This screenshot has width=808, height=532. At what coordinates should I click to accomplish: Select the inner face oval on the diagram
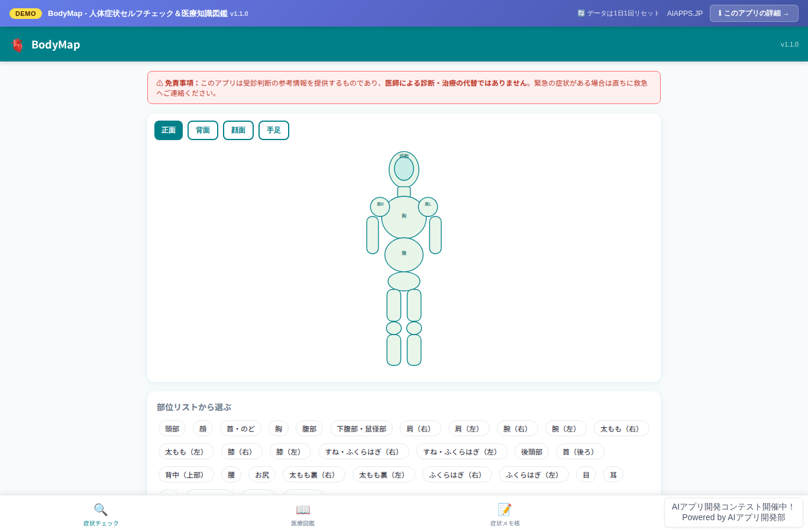[404, 170]
